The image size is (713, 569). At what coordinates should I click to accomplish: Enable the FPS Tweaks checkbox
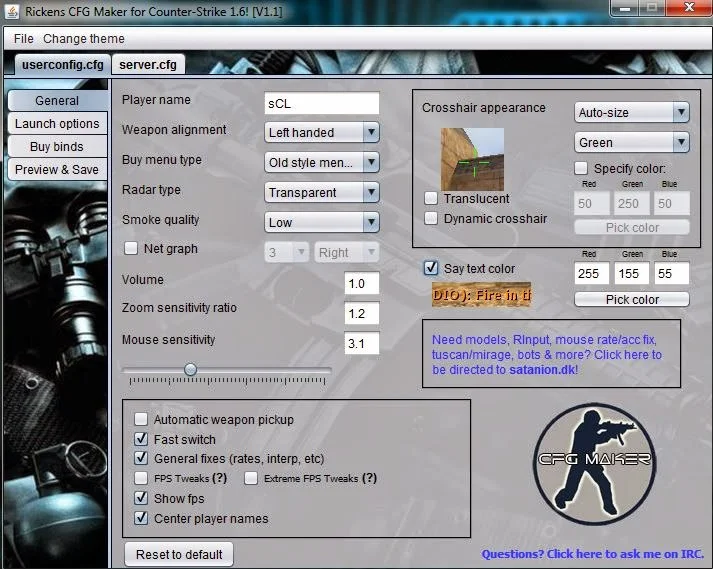click(x=141, y=478)
